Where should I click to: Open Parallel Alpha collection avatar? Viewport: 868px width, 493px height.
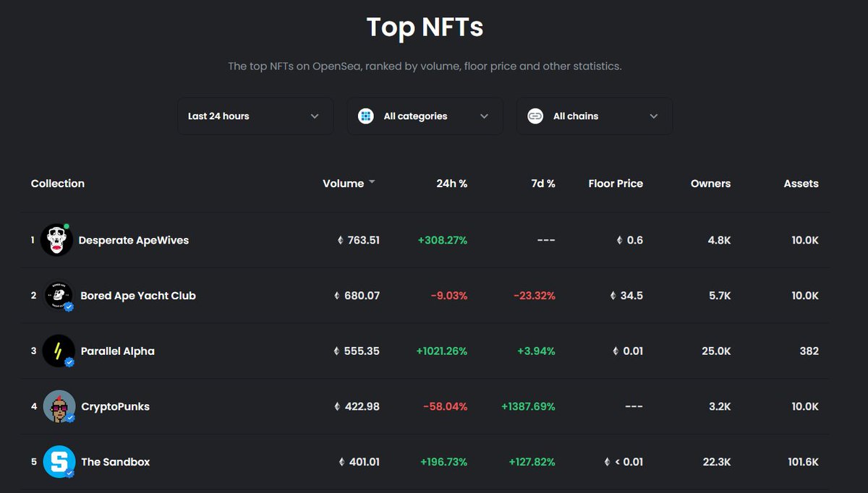(x=59, y=351)
